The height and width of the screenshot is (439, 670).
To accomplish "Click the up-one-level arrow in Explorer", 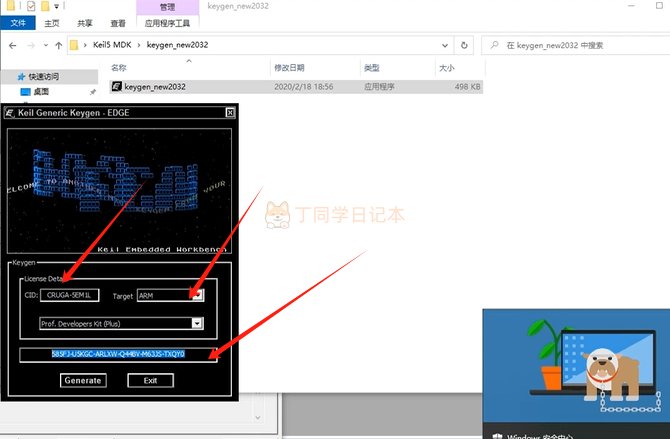I will (x=59, y=45).
